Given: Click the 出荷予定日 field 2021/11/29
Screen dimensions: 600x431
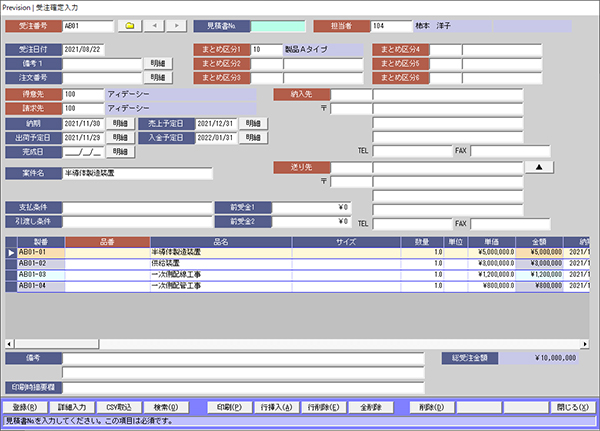Looking at the screenshot, I should coord(83,137).
